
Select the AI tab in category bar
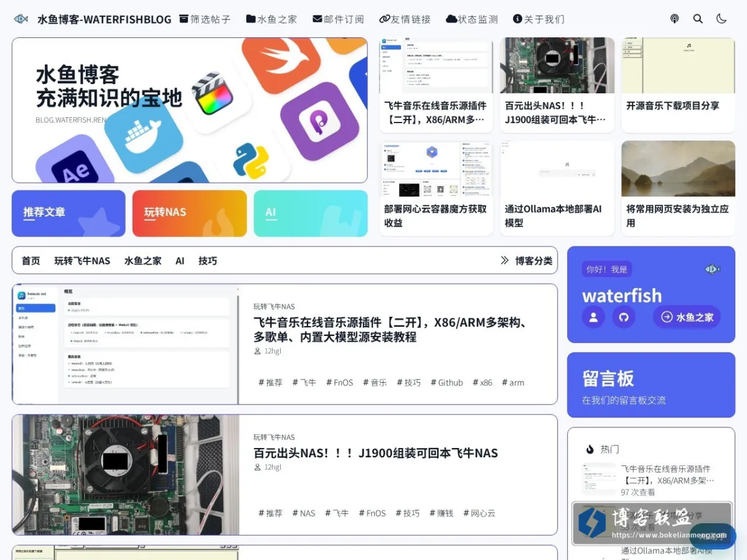tap(180, 261)
